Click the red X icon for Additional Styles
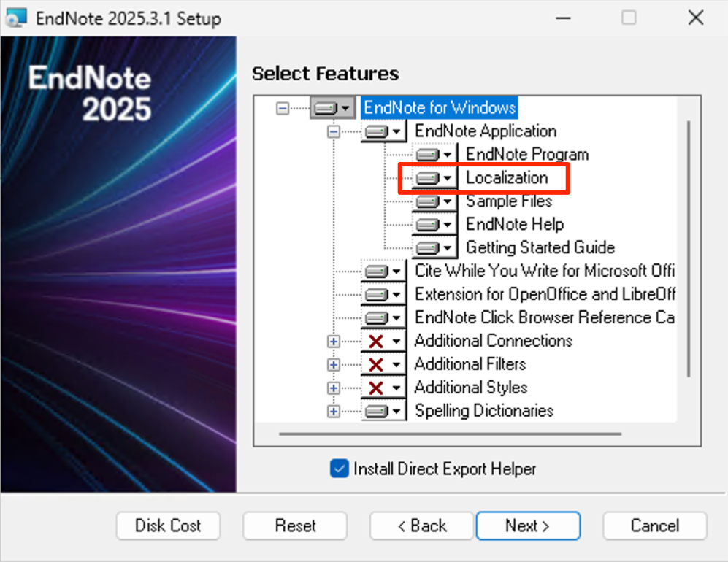728x562 pixels. [375, 388]
